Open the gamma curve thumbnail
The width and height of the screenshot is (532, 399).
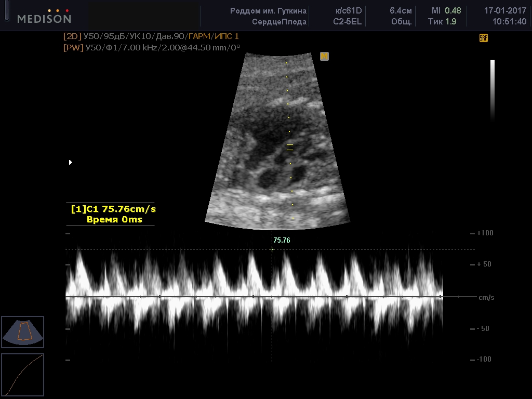point(23,375)
